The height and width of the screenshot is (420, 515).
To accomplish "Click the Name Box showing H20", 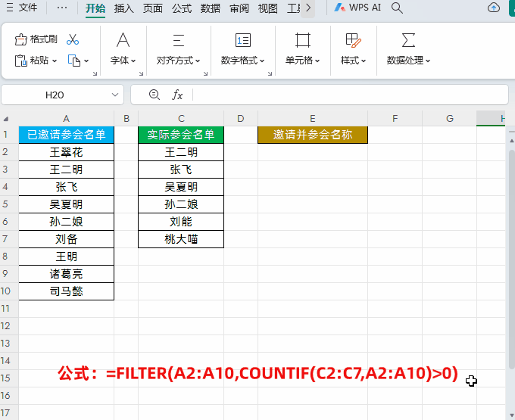I will [x=55, y=95].
